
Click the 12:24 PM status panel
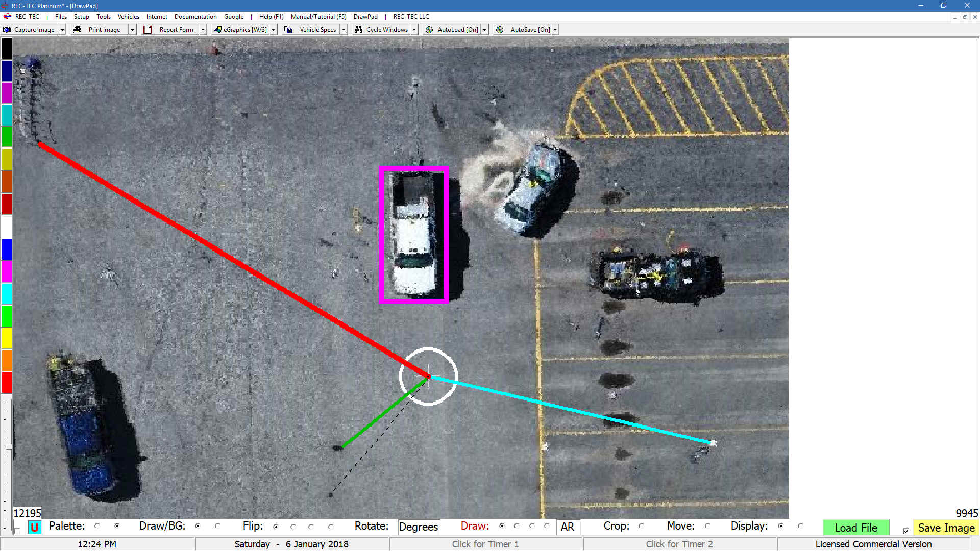pos(97,544)
